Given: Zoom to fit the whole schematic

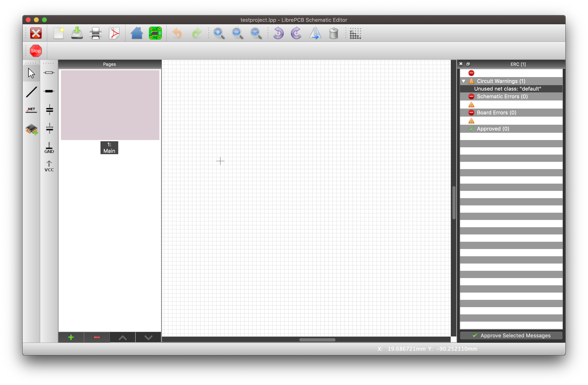Looking at the screenshot, I should (255, 33).
